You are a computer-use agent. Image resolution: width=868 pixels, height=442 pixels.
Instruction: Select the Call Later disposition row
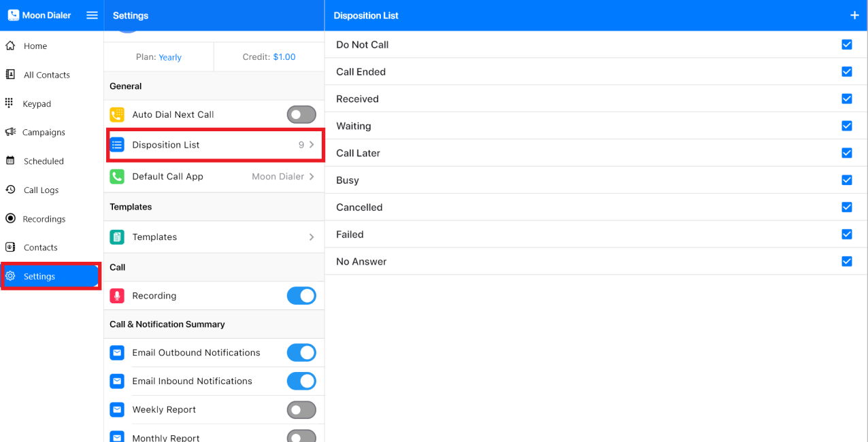(x=358, y=154)
